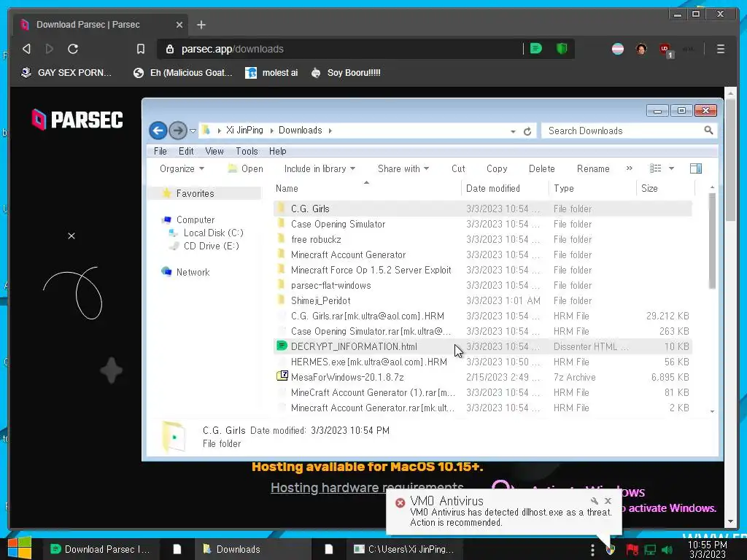Click the browser address bar URL

tap(232, 49)
